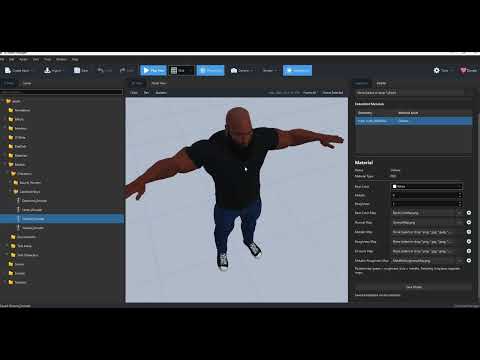Viewport: 480px width, 360px height.
Task: Toggle the Physics On button
Action: point(210,70)
